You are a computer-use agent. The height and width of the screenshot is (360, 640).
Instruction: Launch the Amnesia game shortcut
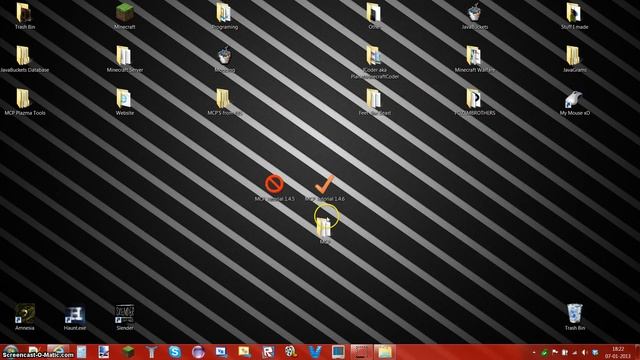click(x=24, y=317)
